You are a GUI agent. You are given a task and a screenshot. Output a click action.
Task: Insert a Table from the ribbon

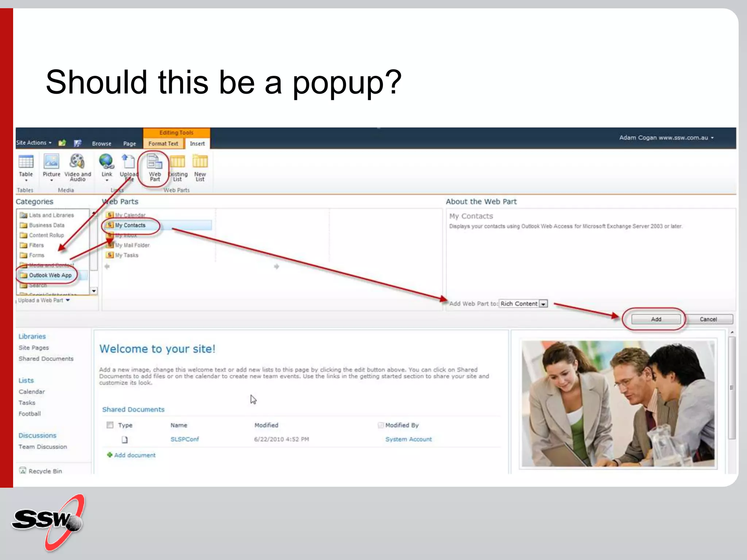(26, 167)
